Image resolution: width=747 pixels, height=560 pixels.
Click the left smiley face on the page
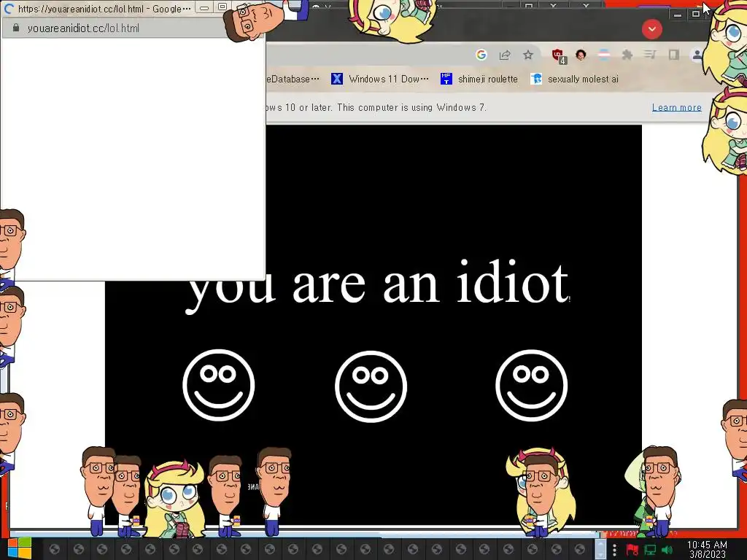[219, 385]
